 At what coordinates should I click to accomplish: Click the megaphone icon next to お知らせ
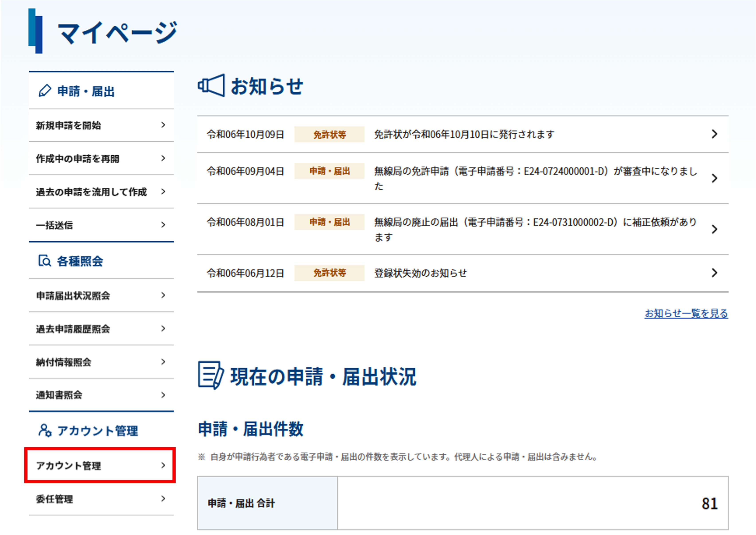[211, 86]
